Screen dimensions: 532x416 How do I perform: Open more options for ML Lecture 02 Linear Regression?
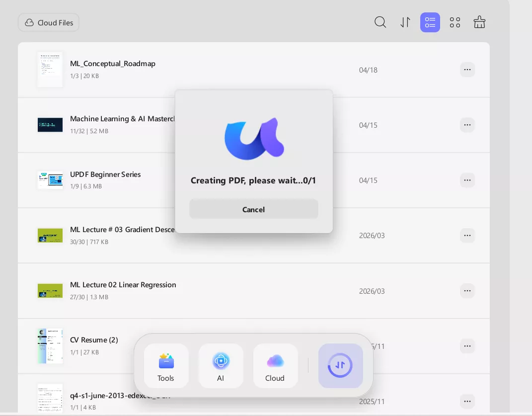[x=467, y=291]
